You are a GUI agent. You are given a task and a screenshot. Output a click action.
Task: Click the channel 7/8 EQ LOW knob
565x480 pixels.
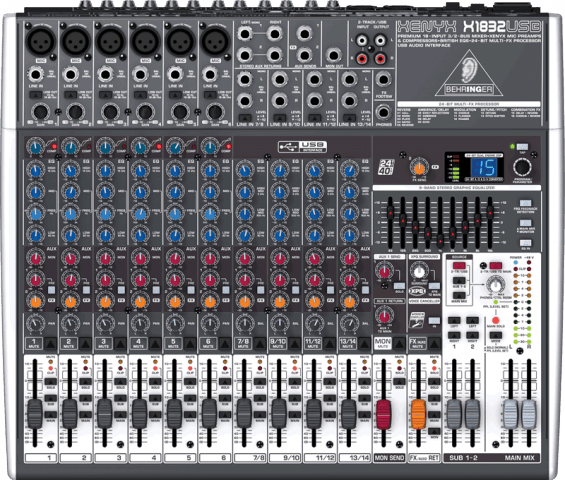245,235
